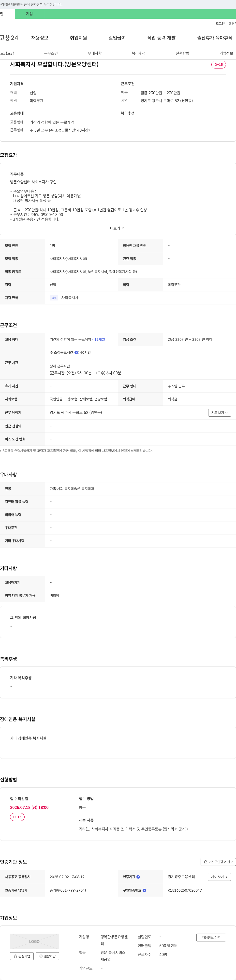Click the 경기광주고용센터 agency name
The width and height of the screenshot is (236, 980).
181,876
